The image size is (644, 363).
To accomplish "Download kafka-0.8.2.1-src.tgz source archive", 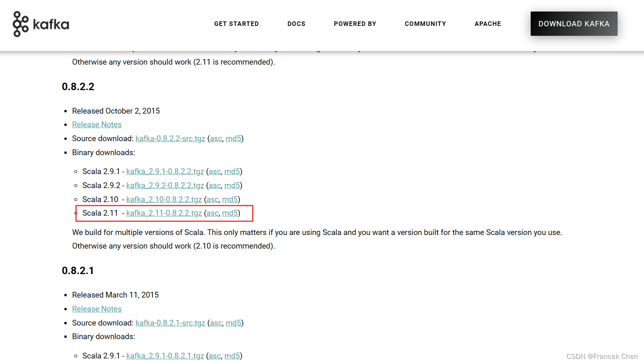I will [x=170, y=323].
